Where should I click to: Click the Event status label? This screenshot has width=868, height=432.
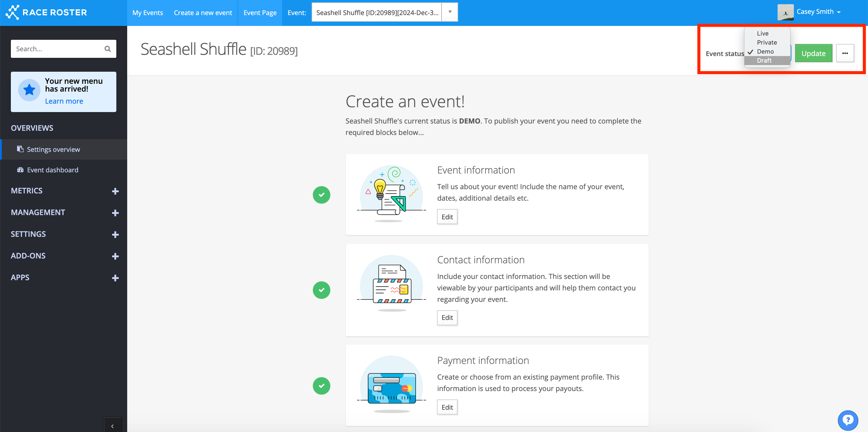(725, 54)
